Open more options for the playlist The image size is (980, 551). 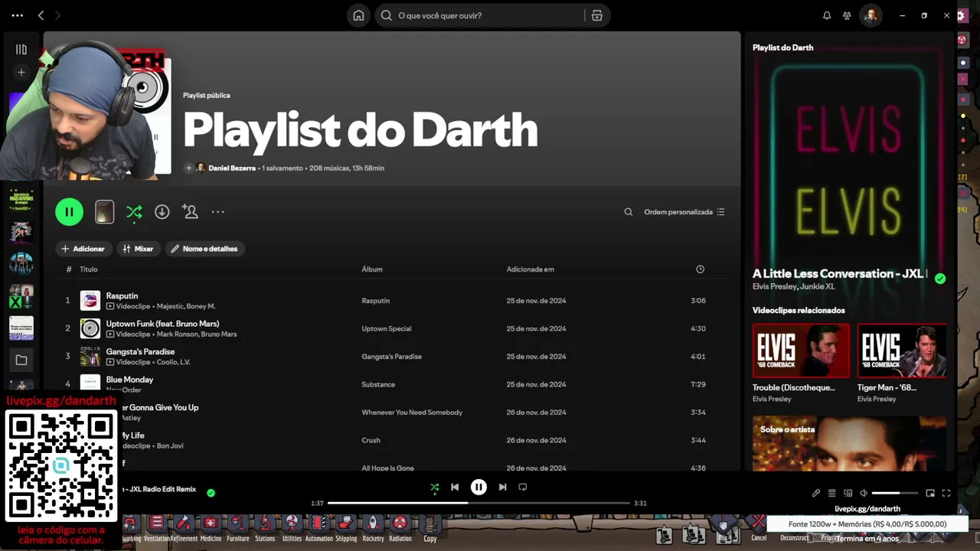[218, 212]
